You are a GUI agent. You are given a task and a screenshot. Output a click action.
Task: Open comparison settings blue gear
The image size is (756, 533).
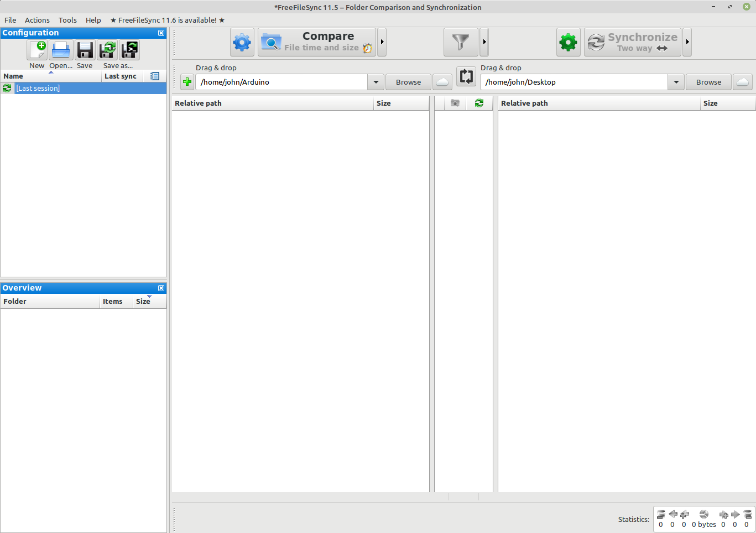(242, 42)
